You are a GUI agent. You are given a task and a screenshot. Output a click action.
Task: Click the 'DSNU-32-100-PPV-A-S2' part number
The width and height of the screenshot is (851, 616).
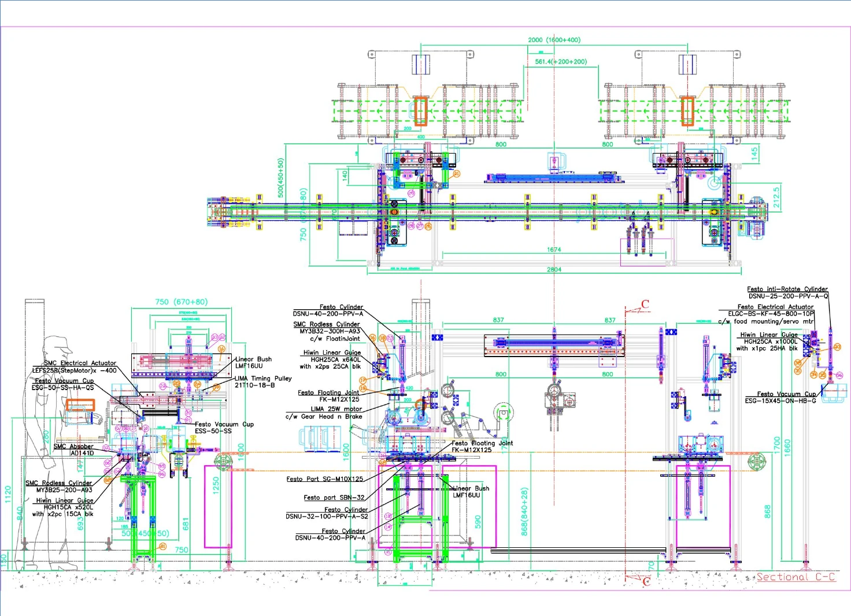327,516
